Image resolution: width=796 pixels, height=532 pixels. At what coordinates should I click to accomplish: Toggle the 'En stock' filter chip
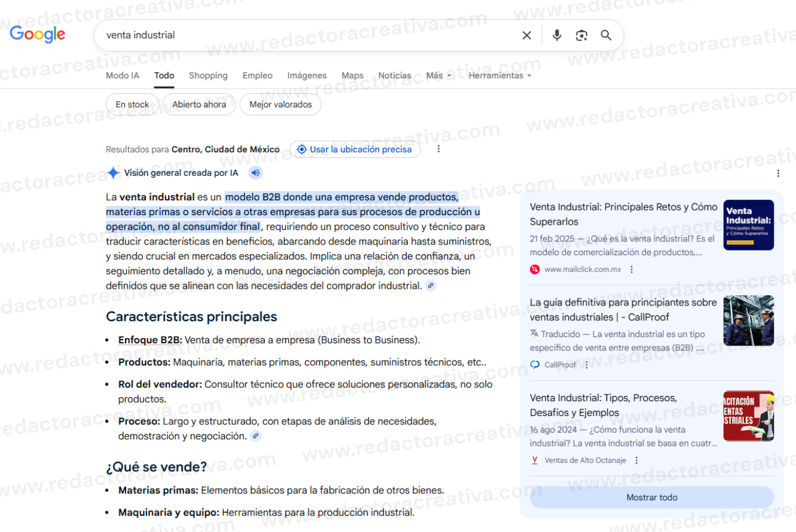click(x=132, y=105)
